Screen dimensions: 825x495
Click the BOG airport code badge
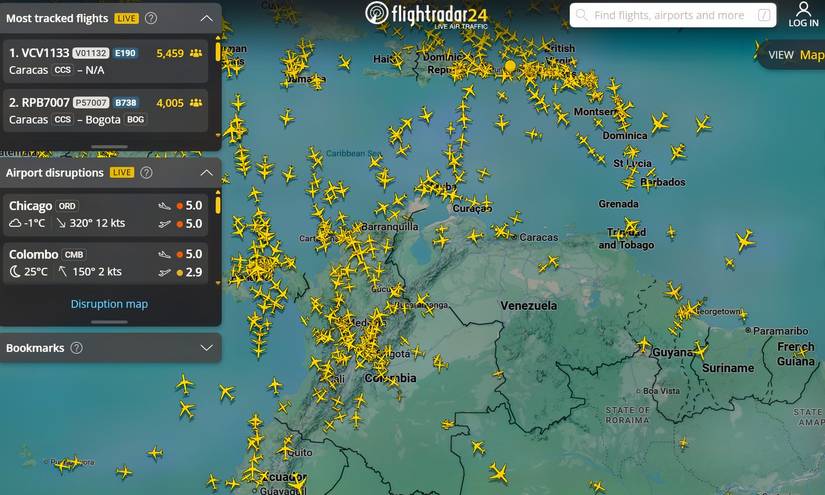(x=135, y=119)
